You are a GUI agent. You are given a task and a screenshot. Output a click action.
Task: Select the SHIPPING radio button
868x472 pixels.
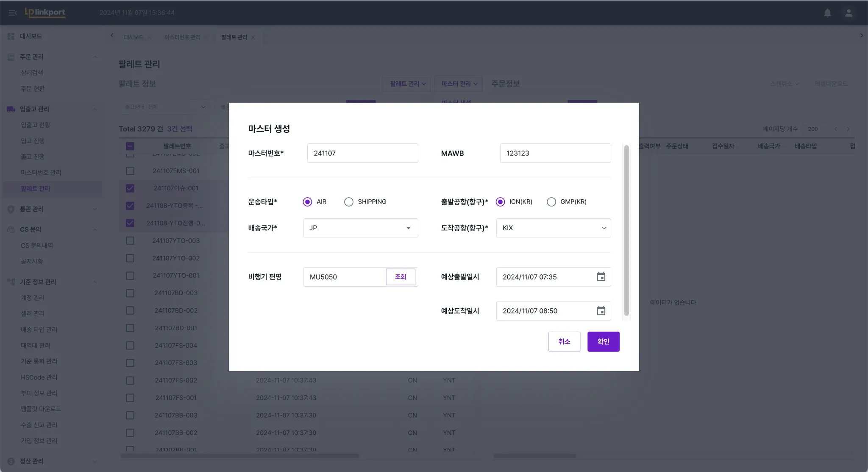(348, 202)
